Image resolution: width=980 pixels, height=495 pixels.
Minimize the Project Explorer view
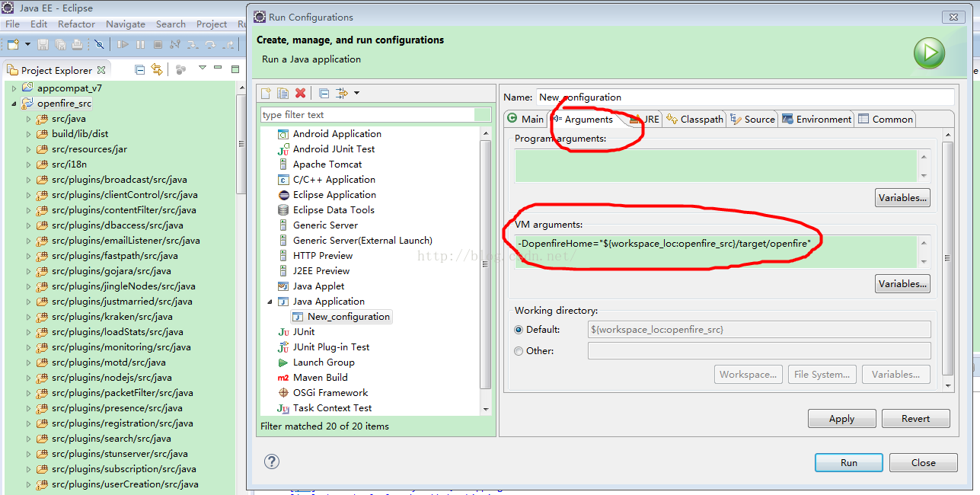tap(219, 69)
